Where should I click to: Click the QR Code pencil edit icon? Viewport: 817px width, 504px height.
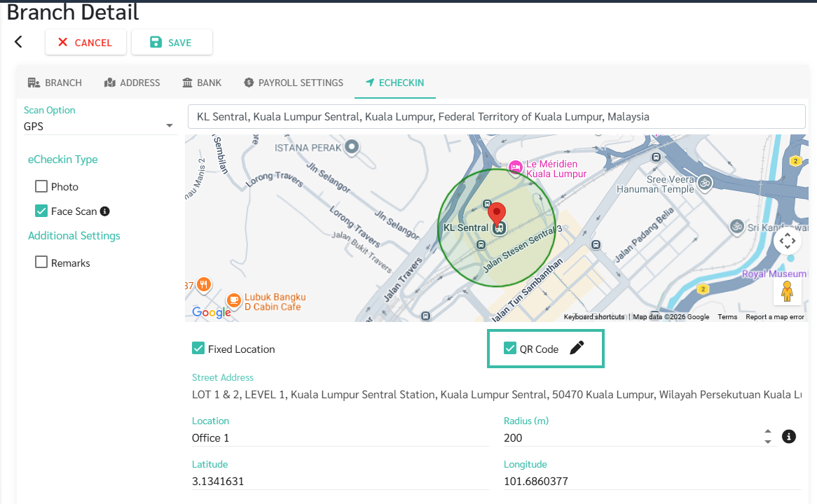(x=577, y=348)
